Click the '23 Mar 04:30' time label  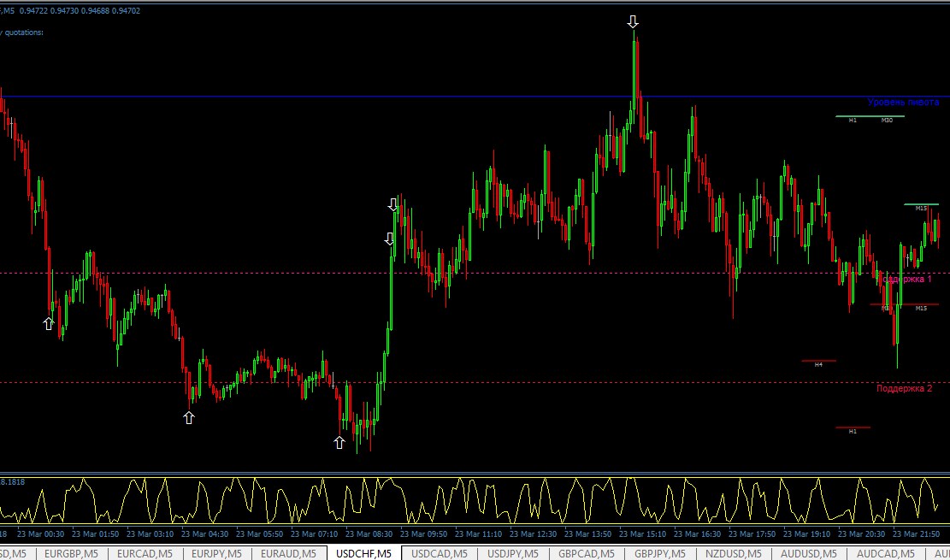coord(204,534)
